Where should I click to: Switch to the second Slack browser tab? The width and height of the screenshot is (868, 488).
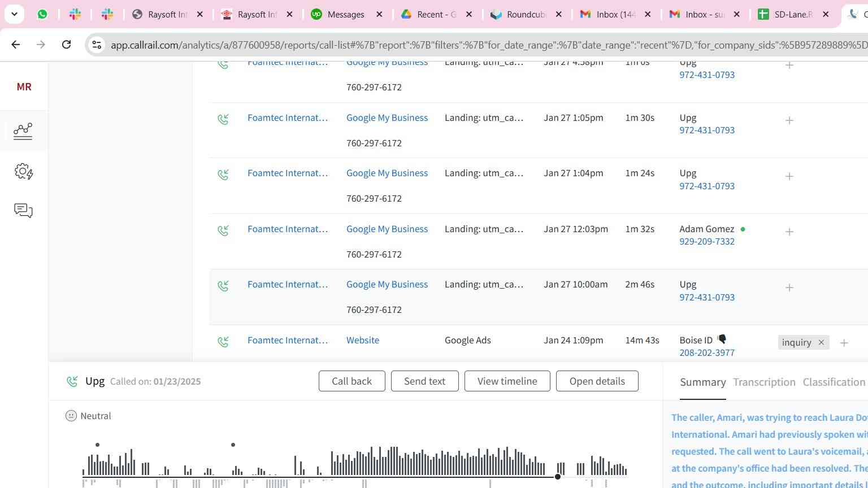click(107, 14)
